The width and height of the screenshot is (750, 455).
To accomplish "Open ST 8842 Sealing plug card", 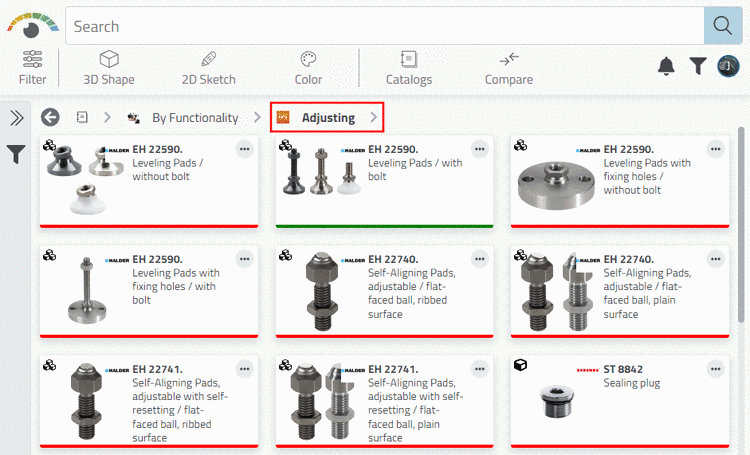I will 620,402.
